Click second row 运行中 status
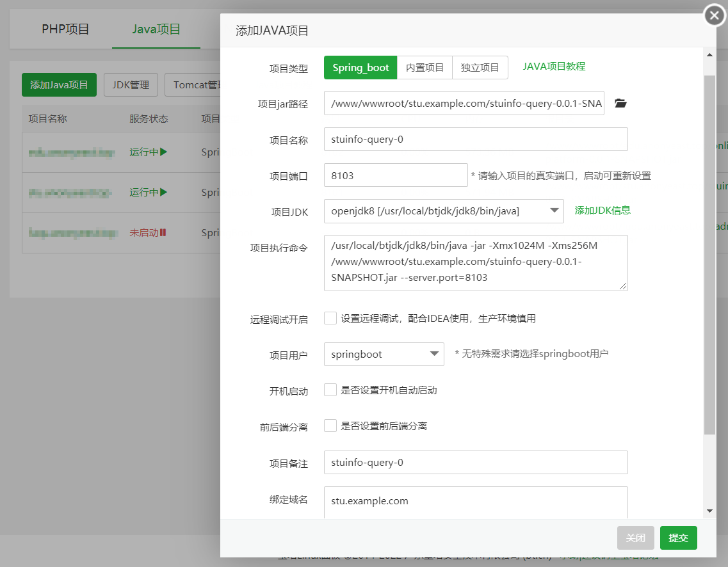 tap(148, 193)
